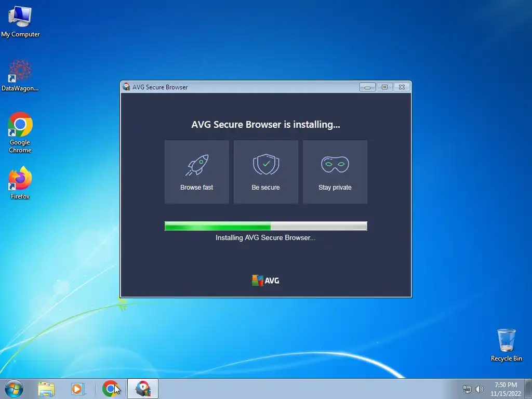Open the Windows Start menu
The image size is (532, 399).
[x=14, y=389]
